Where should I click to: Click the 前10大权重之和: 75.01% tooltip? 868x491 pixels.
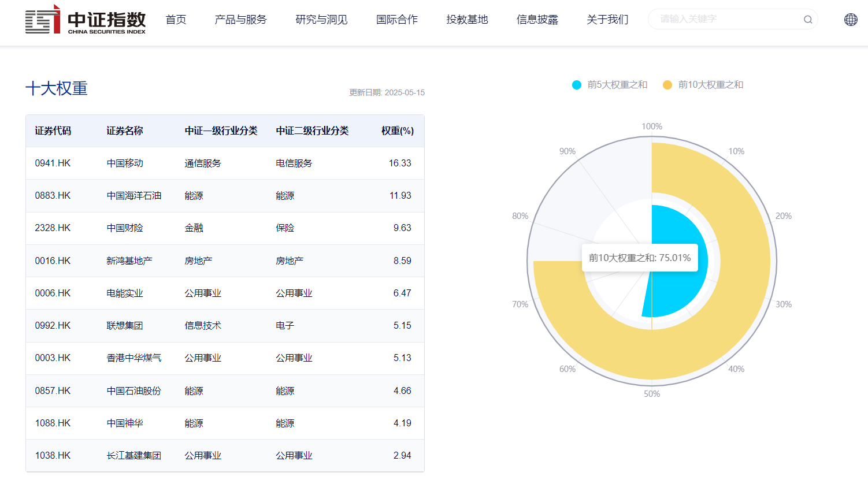(639, 258)
